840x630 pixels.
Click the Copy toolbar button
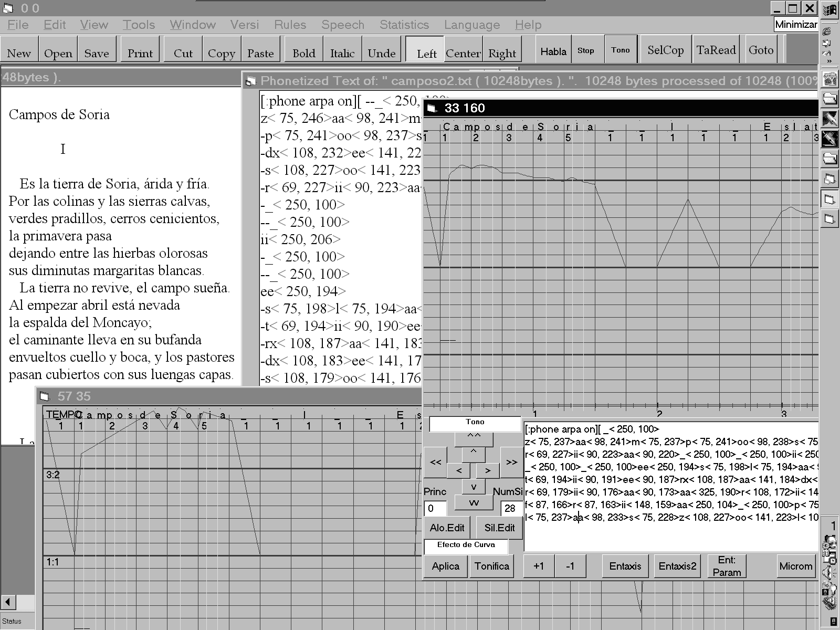(222, 50)
